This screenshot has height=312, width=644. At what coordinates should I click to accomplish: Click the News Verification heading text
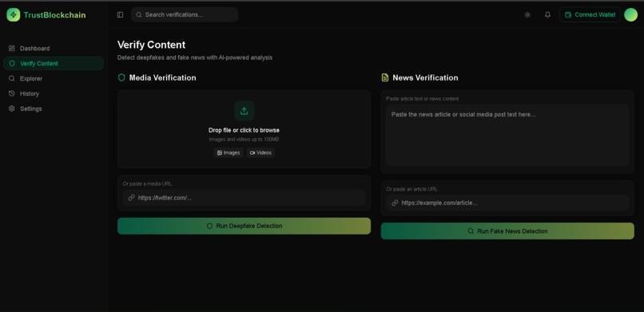pyautogui.click(x=425, y=77)
